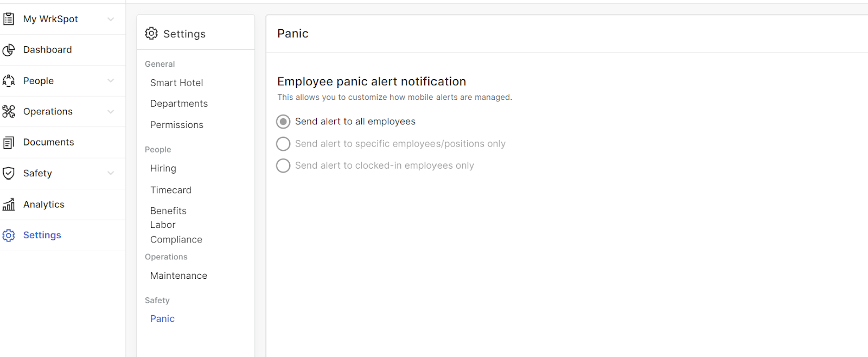This screenshot has width=868, height=357.
Task: Open the Panic settings page
Action: [162, 318]
